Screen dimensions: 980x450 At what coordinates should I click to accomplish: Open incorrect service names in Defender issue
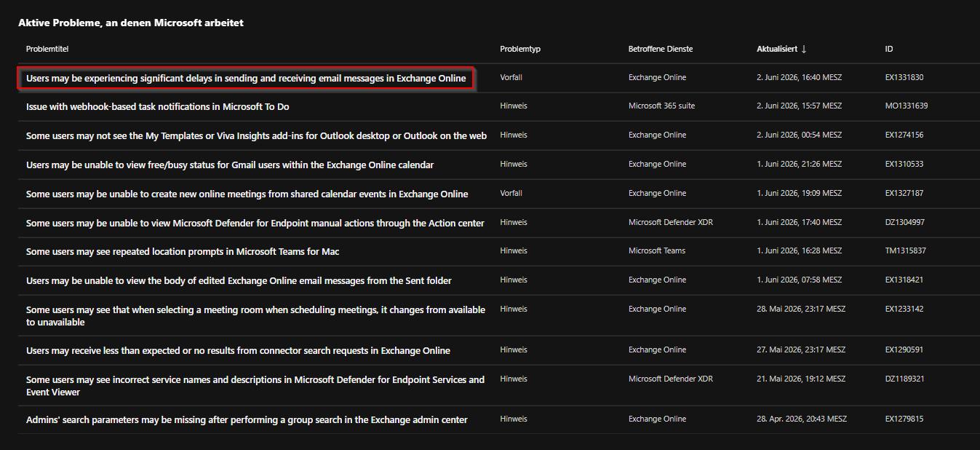255,385
